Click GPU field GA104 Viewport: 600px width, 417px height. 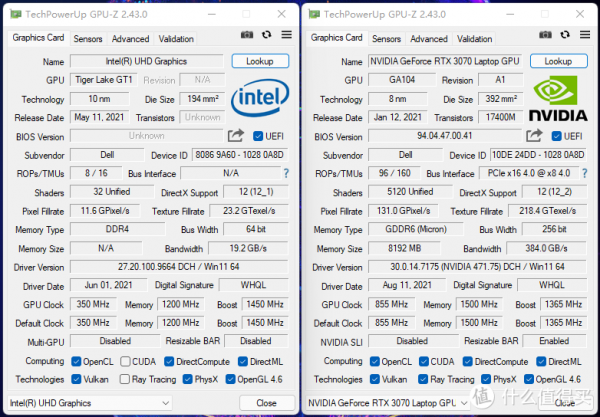click(402, 80)
